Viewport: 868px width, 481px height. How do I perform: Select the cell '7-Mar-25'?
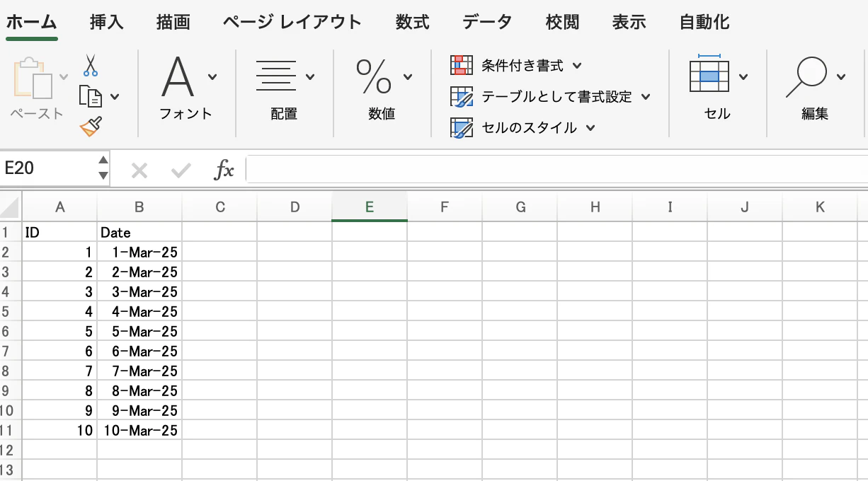(x=139, y=371)
